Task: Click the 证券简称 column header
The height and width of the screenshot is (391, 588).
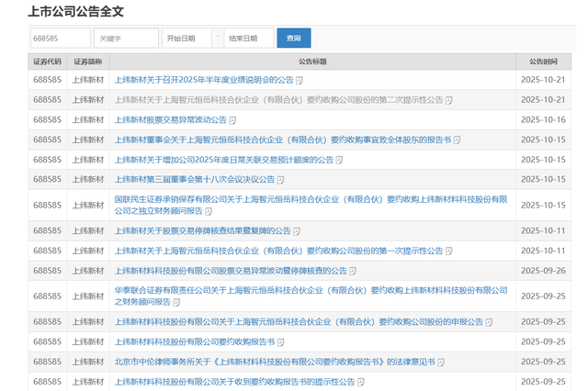Action: click(x=88, y=61)
